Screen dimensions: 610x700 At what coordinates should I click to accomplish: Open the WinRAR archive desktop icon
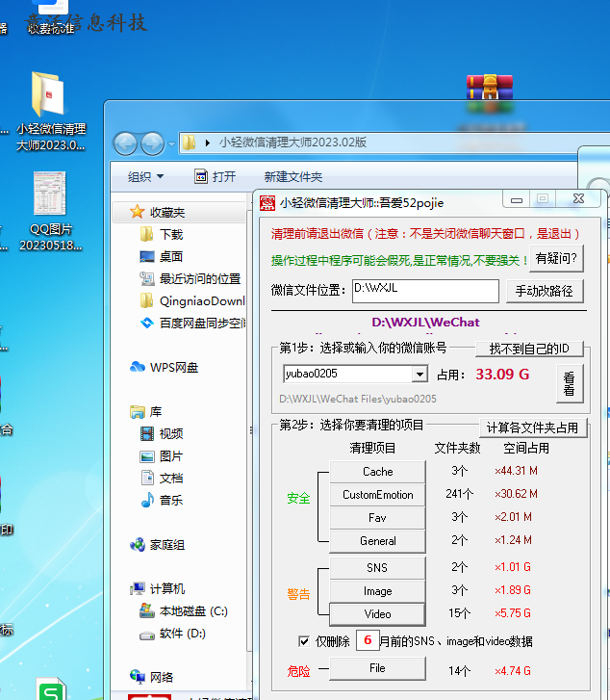[487, 92]
